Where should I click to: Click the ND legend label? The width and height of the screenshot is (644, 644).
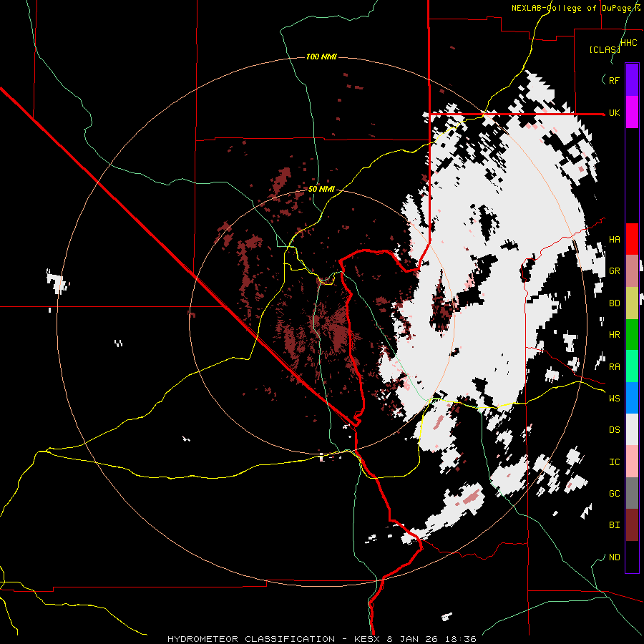click(614, 557)
